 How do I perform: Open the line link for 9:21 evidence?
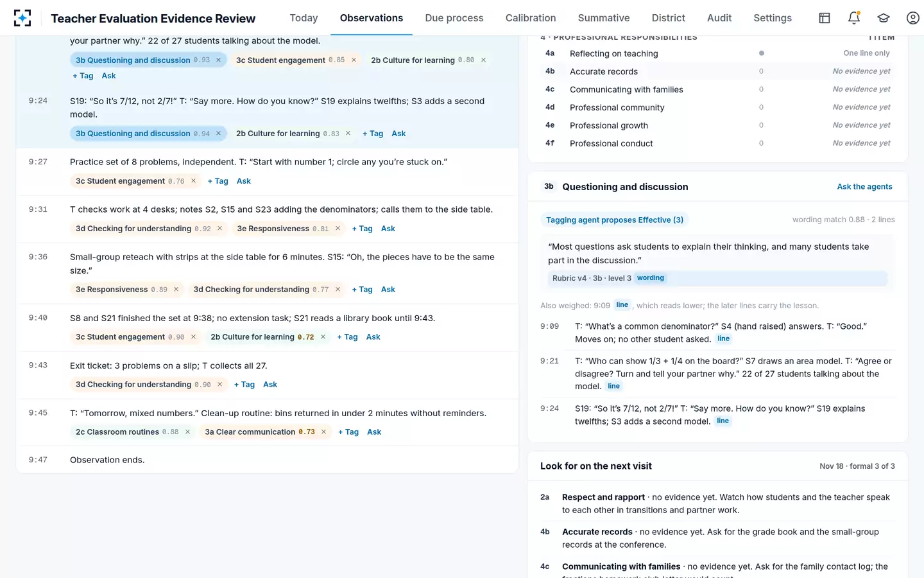[x=614, y=386]
